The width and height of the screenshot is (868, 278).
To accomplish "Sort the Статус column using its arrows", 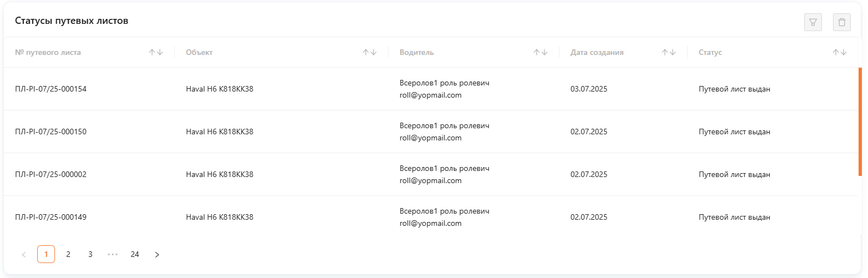I will [x=840, y=52].
